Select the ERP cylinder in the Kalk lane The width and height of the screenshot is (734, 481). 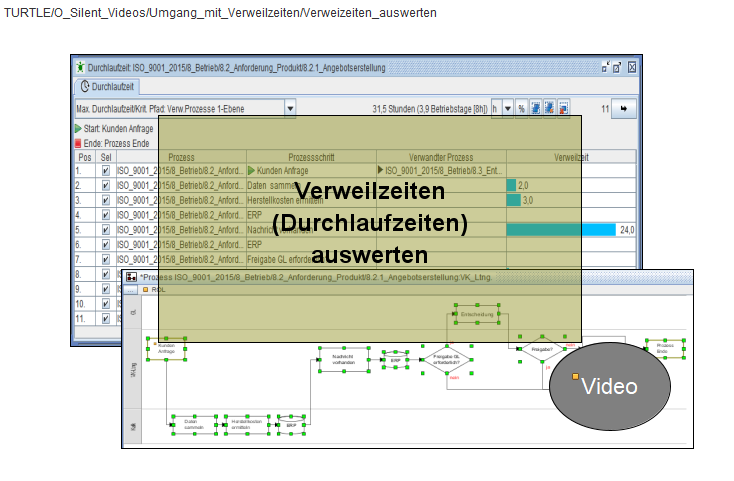(x=291, y=425)
